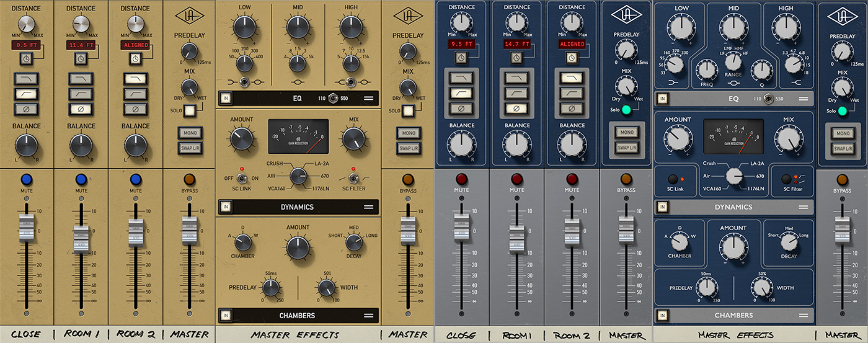
Task: Collapse the tan EQ section via its lines icon
Action: [368, 98]
